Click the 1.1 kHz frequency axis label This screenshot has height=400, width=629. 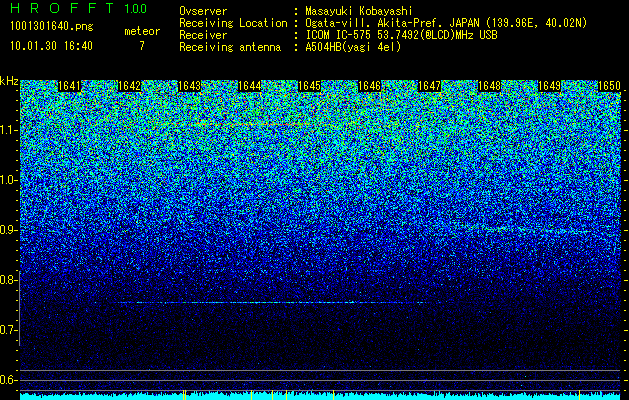point(7,130)
